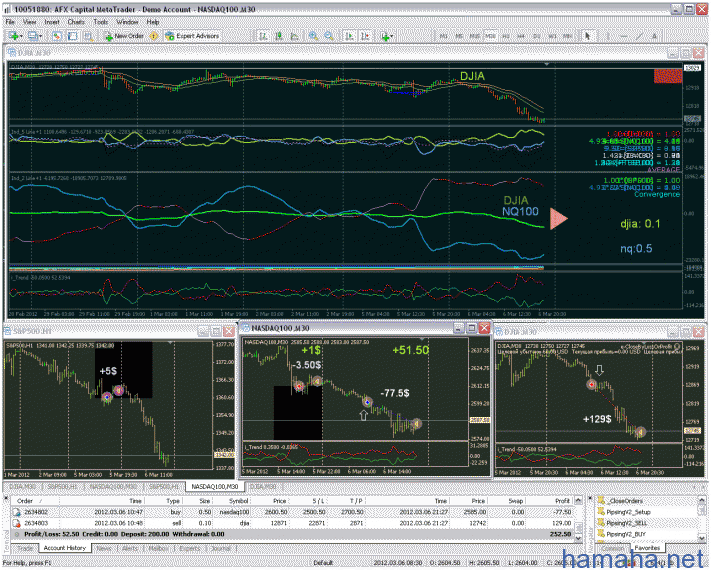This screenshot has height=570, width=711.
Task: Switch Navigator to Favorites tab
Action: [x=647, y=548]
